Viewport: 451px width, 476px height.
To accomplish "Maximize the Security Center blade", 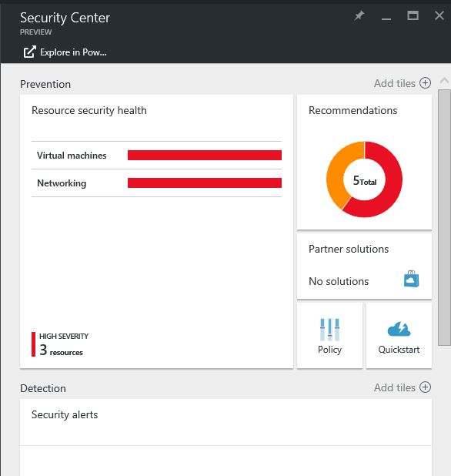I will (413, 15).
